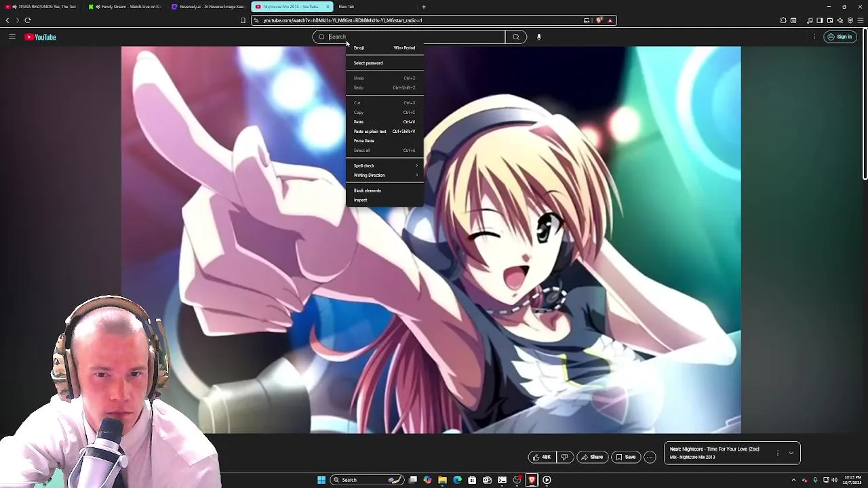Open the Copilot icon in taskbar
The width and height of the screenshot is (868, 488).
[427, 480]
